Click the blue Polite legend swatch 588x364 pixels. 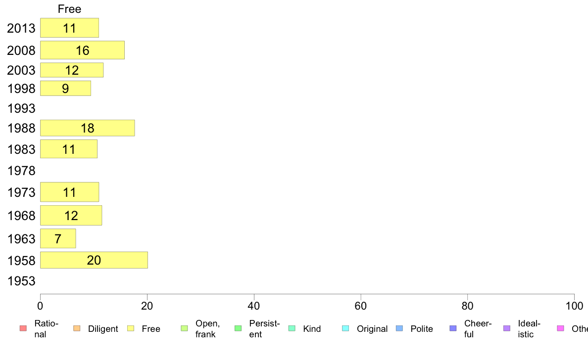click(x=399, y=329)
